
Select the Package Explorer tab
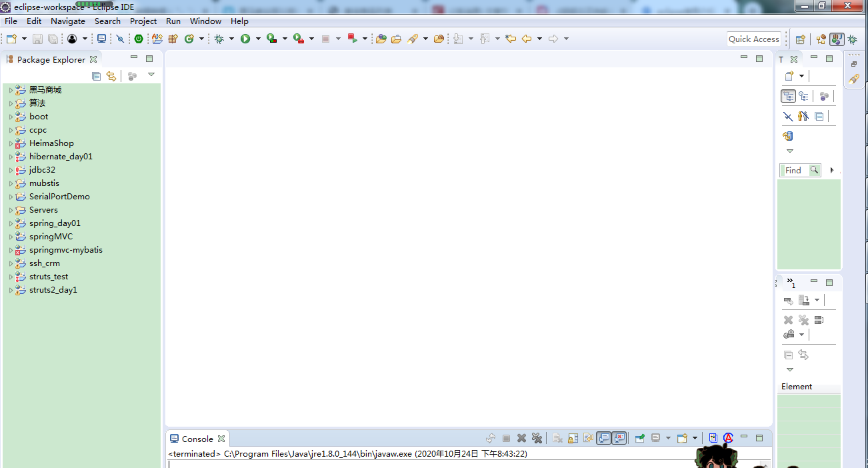click(x=51, y=59)
